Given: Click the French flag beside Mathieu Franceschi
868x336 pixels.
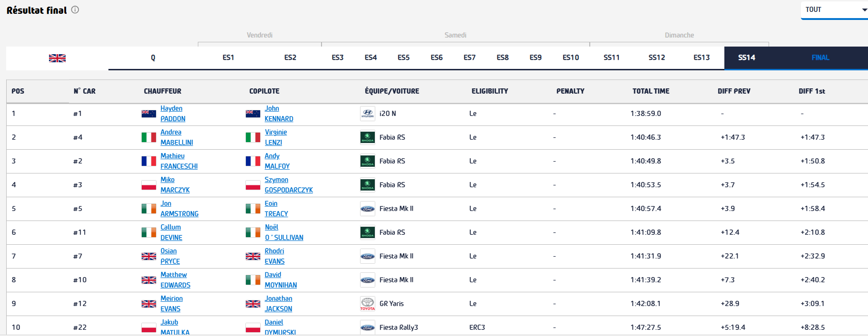Looking at the screenshot, I should (x=148, y=161).
